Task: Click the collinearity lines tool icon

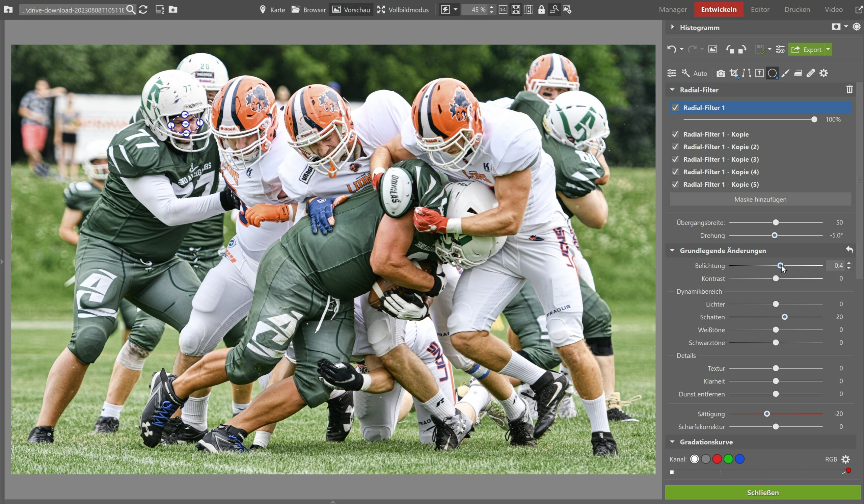Action: [747, 73]
